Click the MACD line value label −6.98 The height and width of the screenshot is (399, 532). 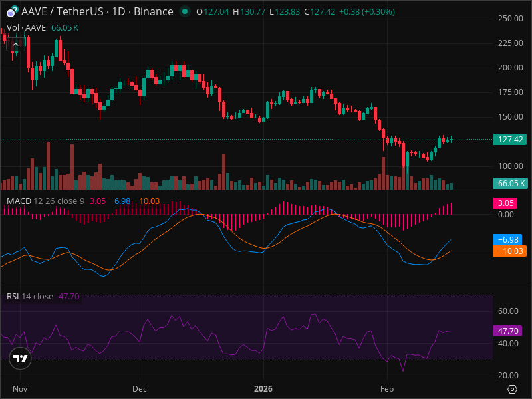tap(507, 240)
